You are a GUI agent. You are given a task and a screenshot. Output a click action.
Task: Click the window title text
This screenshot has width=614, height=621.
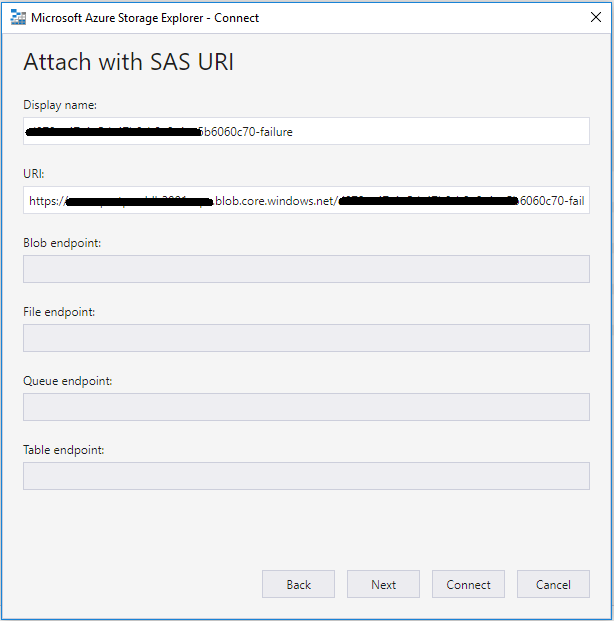145,18
